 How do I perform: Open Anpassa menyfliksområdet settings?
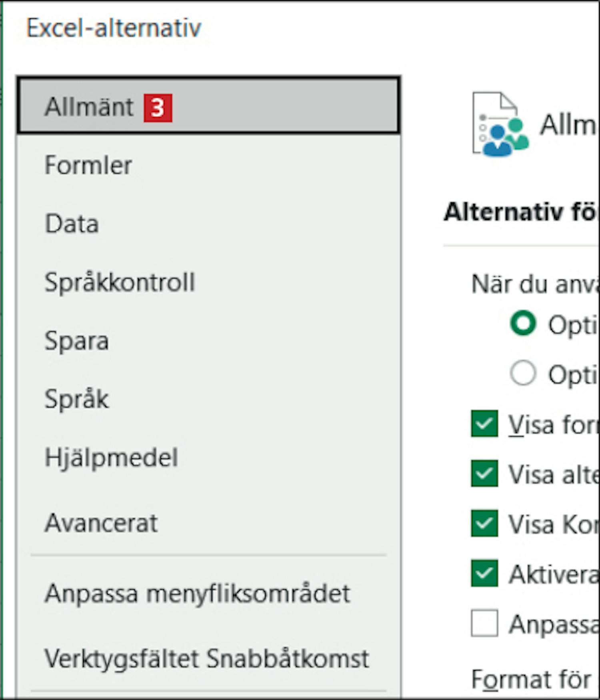click(197, 593)
